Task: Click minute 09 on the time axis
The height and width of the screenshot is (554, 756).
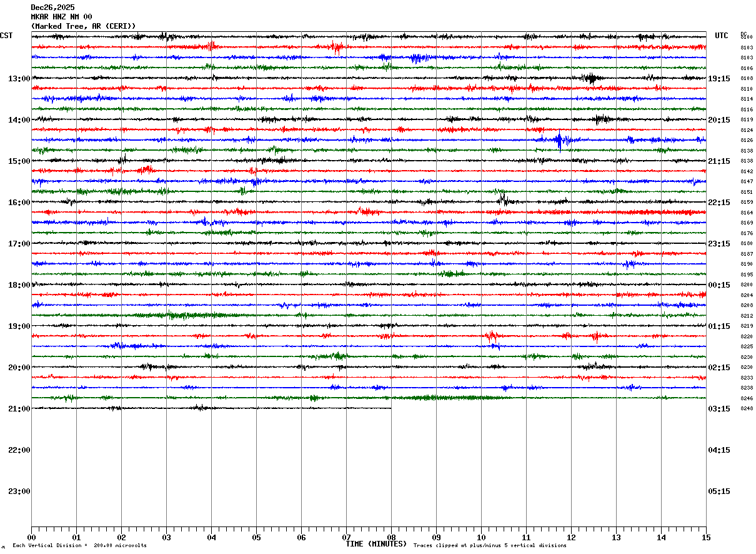Action: (436, 537)
